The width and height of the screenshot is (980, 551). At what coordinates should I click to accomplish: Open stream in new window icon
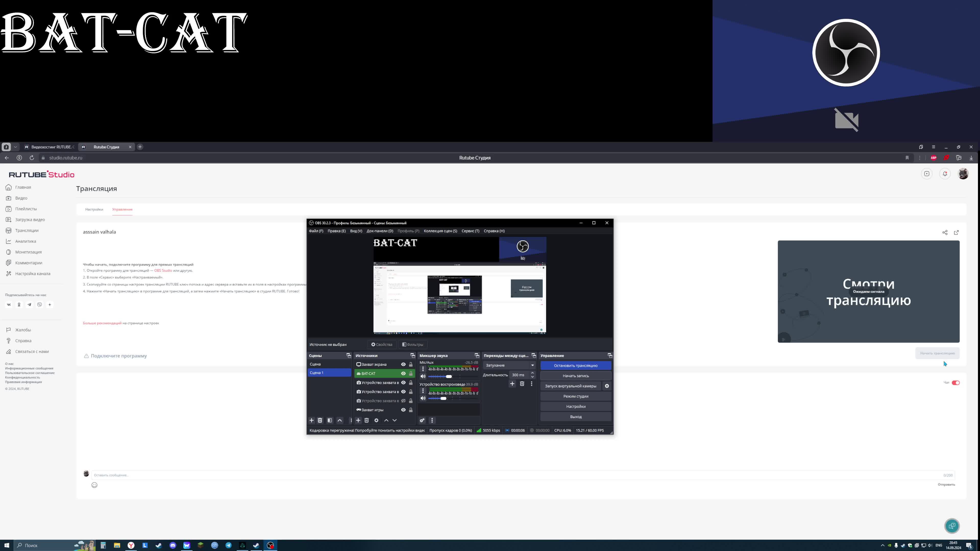[x=957, y=232]
